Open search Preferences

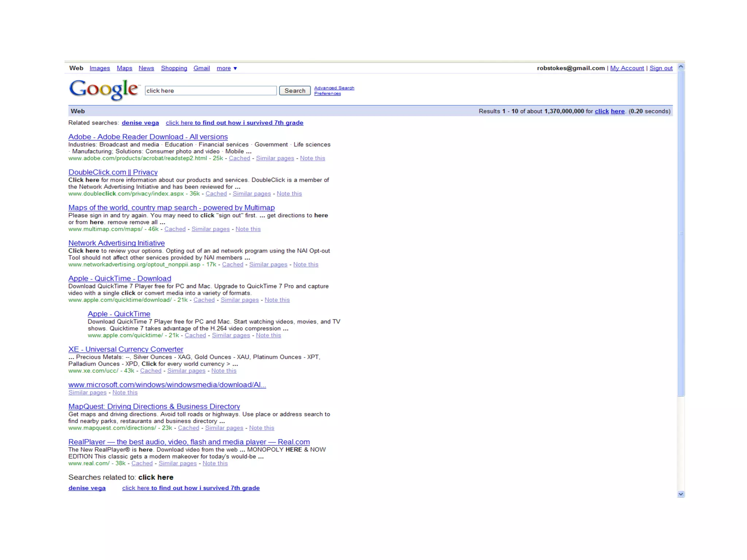[328, 94]
